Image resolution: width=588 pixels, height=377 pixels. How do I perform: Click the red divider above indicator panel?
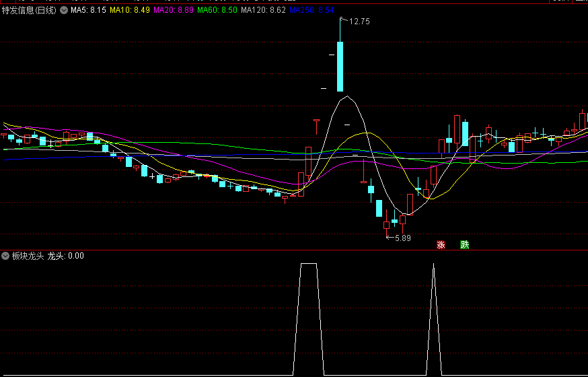[x=294, y=250]
